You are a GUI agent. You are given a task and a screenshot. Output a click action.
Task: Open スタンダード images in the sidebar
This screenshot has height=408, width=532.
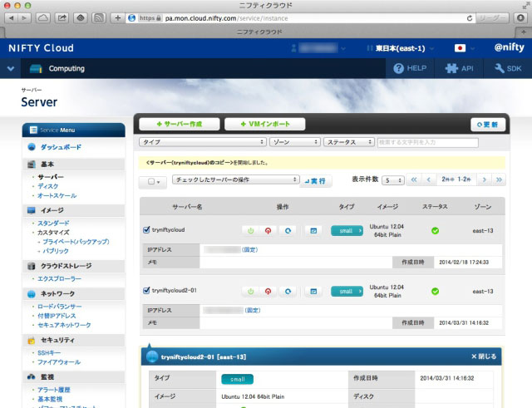point(53,224)
